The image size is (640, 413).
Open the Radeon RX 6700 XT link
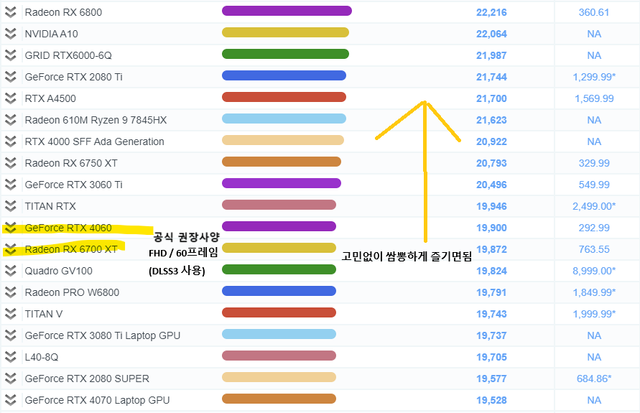tap(71, 249)
